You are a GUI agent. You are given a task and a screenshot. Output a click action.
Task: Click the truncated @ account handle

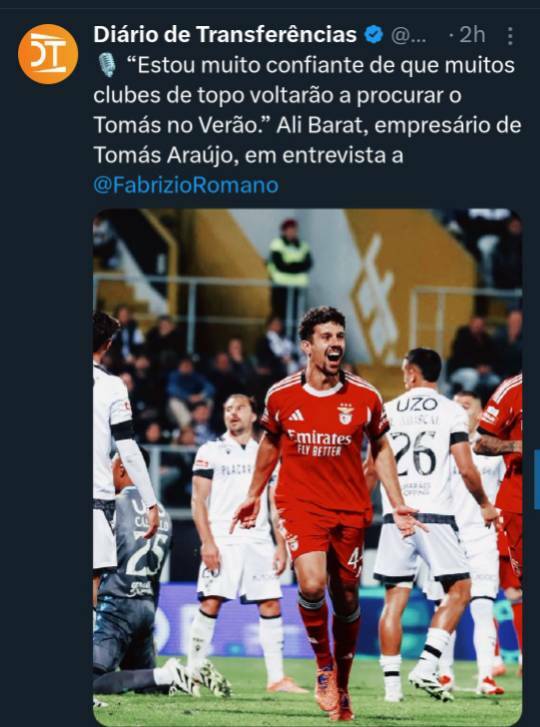pos(408,35)
